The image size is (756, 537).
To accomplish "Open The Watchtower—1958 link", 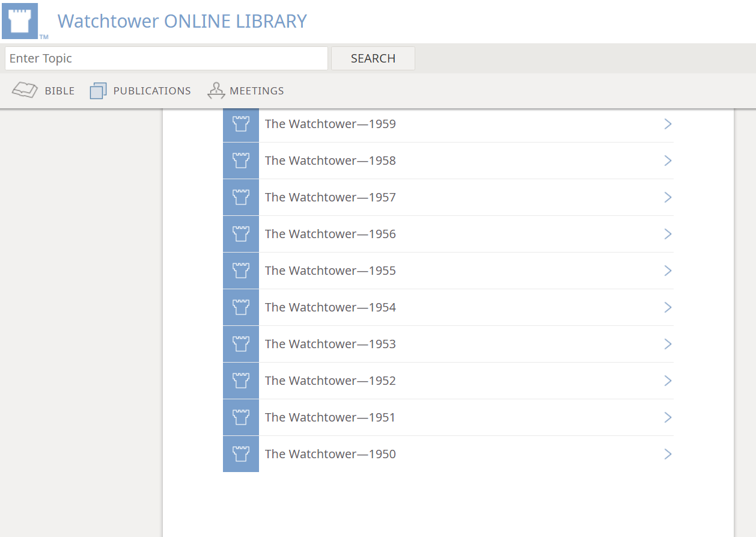I will (x=448, y=161).
